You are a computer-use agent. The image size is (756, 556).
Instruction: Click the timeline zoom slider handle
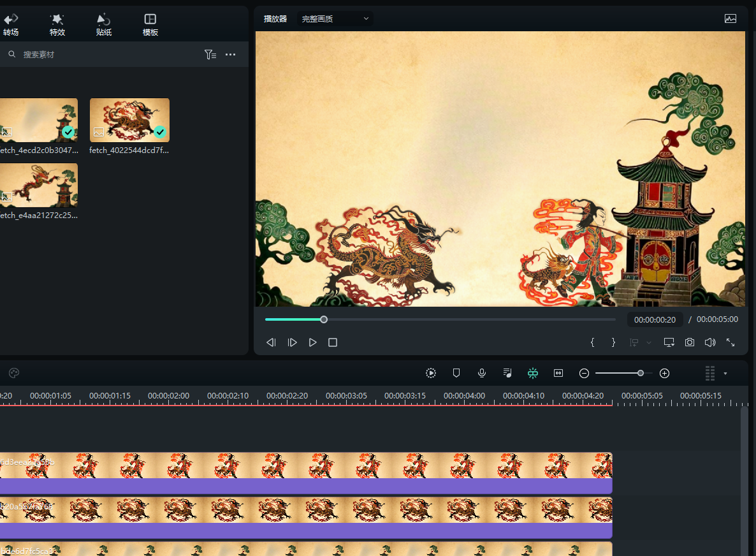coord(640,373)
